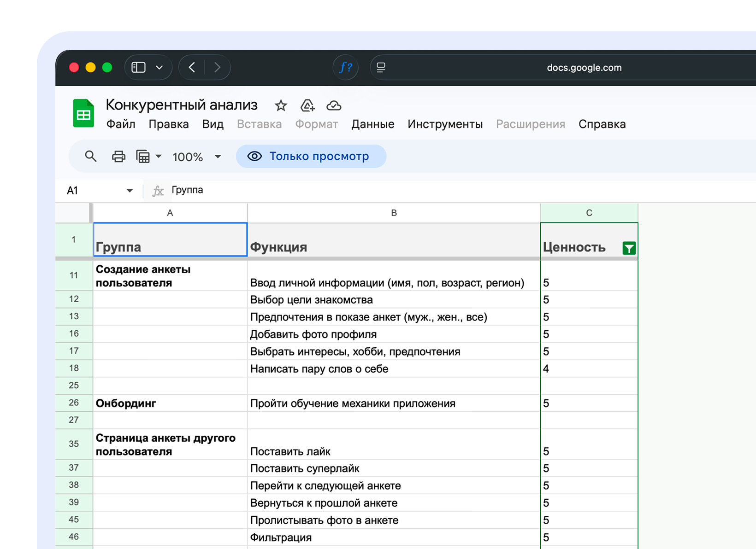Go back with browser back arrow
Image resolution: width=756 pixels, height=549 pixels.
click(x=192, y=68)
